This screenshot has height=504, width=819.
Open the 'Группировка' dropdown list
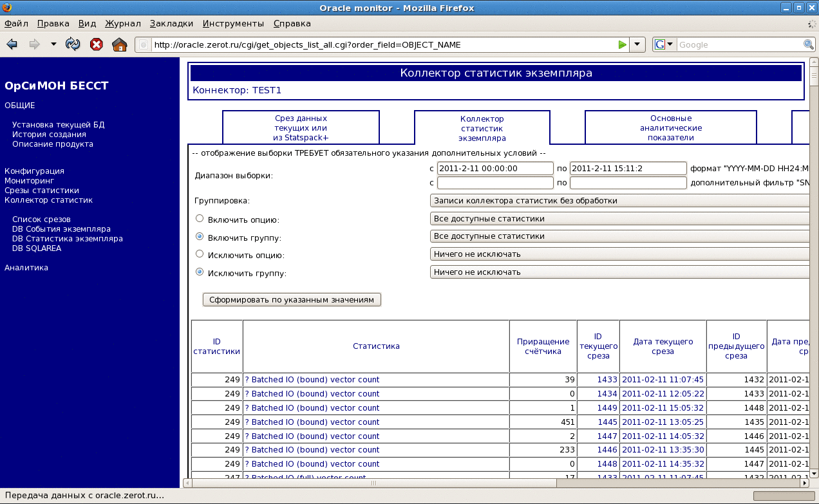pyautogui.click(x=618, y=201)
